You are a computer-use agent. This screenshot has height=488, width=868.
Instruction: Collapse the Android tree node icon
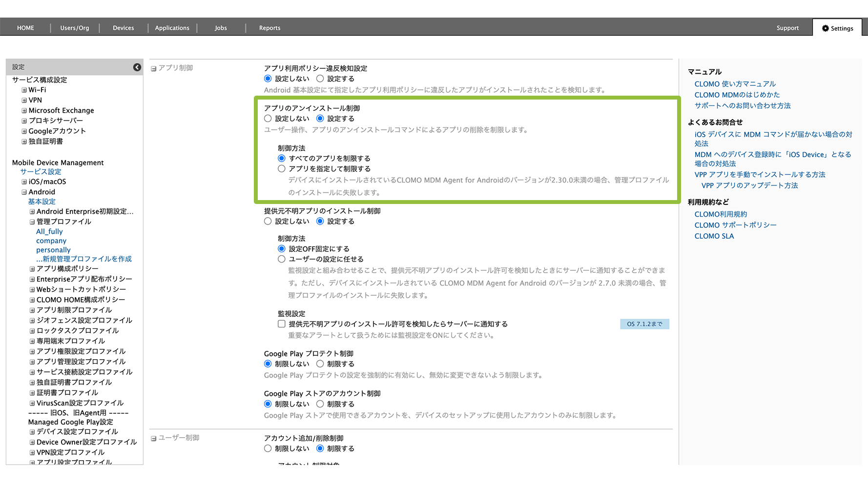24,192
